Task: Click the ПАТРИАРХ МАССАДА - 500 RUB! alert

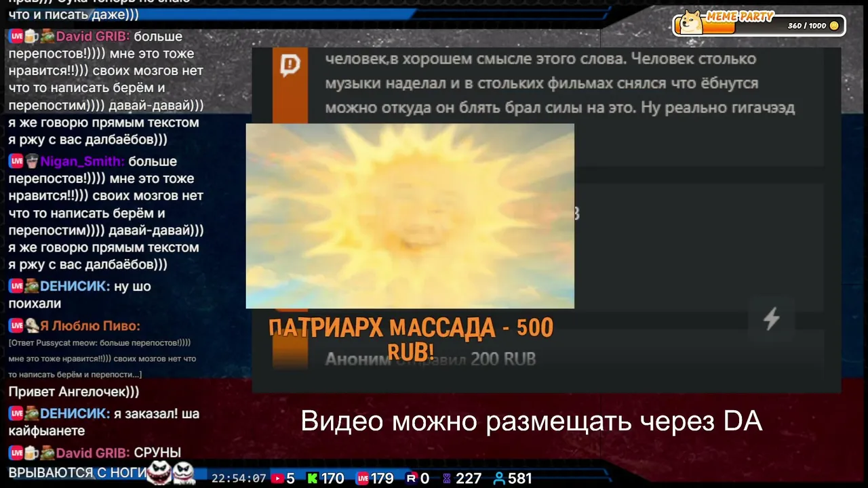Action: point(411,339)
